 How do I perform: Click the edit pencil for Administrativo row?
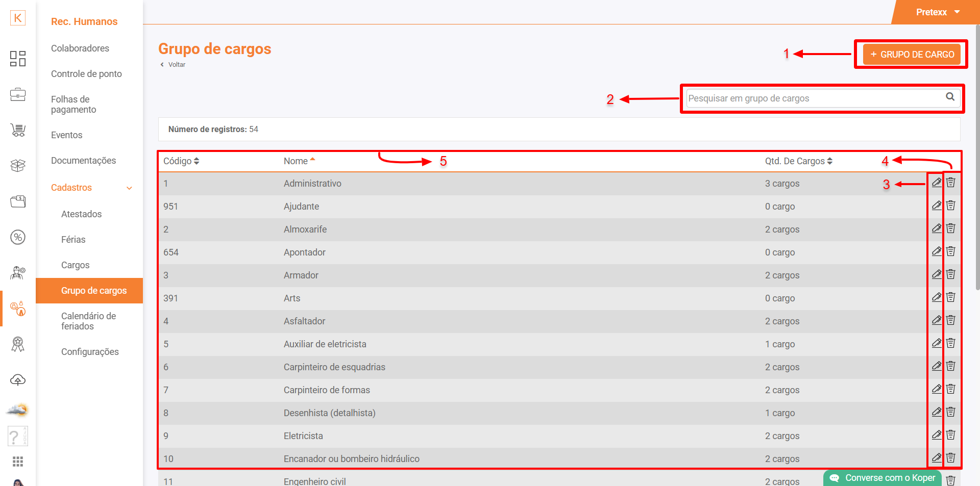[936, 183]
